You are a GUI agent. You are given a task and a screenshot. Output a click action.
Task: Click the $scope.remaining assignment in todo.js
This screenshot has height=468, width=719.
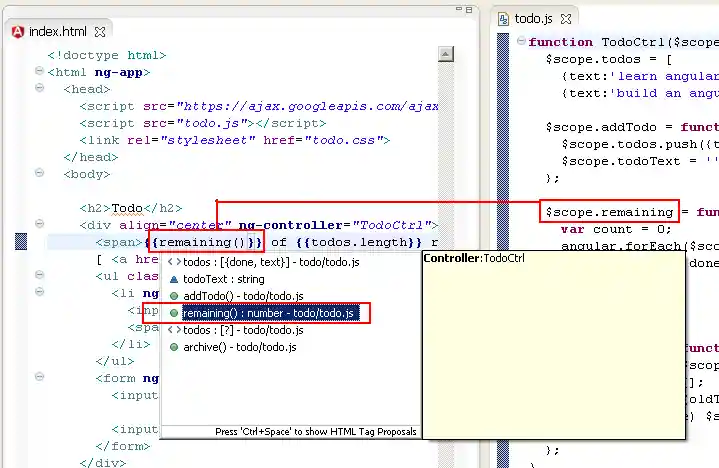click(609, 212)
